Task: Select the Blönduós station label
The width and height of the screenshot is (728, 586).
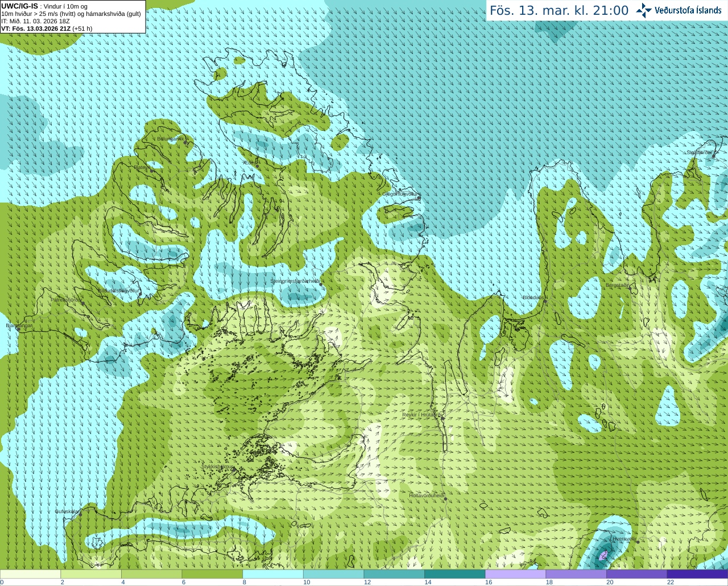Action: pyautogui.click(x=533, y=298)
